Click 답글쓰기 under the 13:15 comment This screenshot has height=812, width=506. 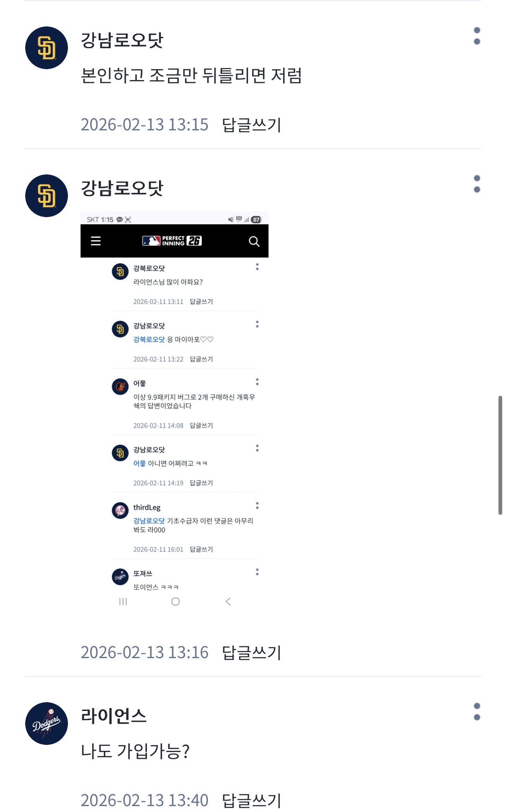[x=251, y=125]
